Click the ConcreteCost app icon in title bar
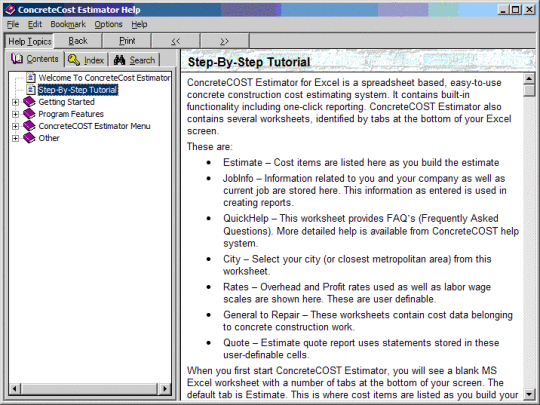540x405 pixels. pyautogui.click(x=10, y=10)
